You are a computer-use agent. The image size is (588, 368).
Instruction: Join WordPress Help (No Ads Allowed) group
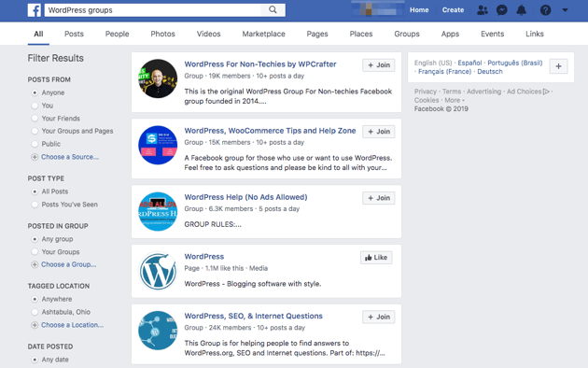378,198
